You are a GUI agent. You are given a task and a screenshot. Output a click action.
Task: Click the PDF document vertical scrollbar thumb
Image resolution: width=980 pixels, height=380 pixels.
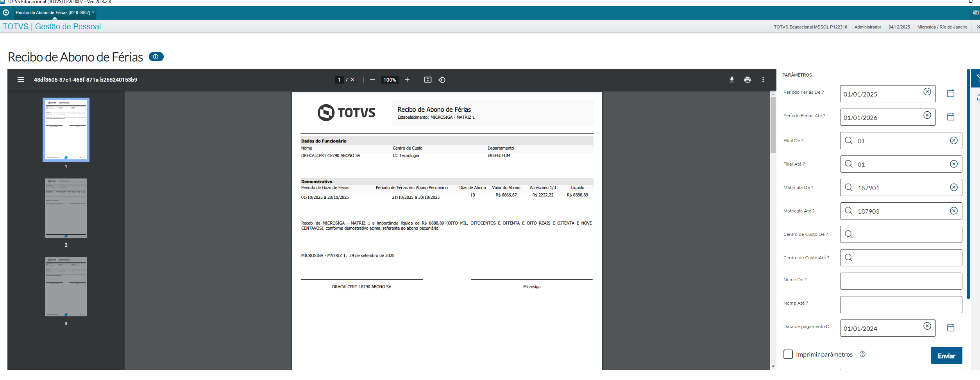pos(773,125)
